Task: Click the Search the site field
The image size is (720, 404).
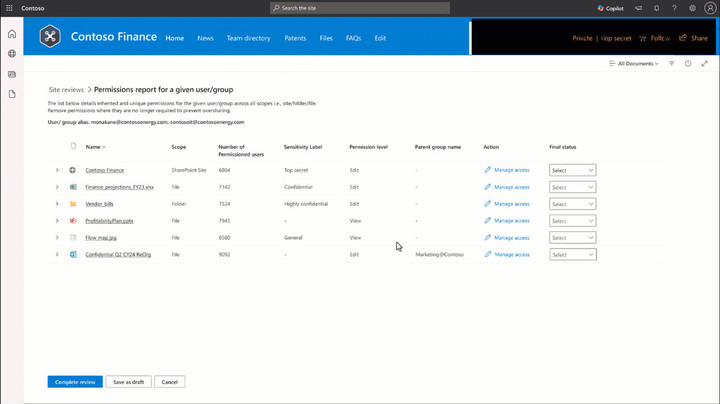Action: (360, 8)
